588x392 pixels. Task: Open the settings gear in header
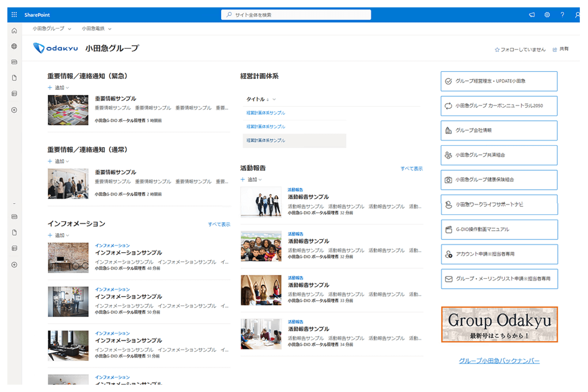[x=547, y=15]
